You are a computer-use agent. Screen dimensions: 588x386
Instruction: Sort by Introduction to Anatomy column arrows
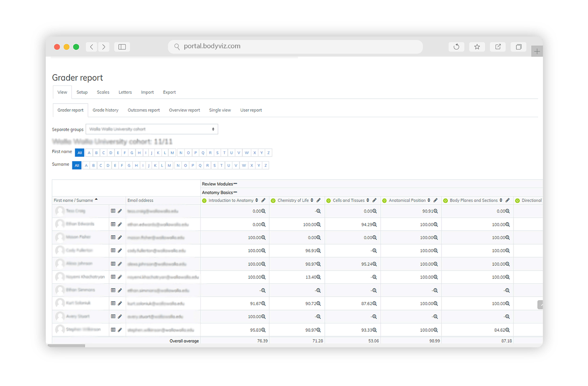257,200
